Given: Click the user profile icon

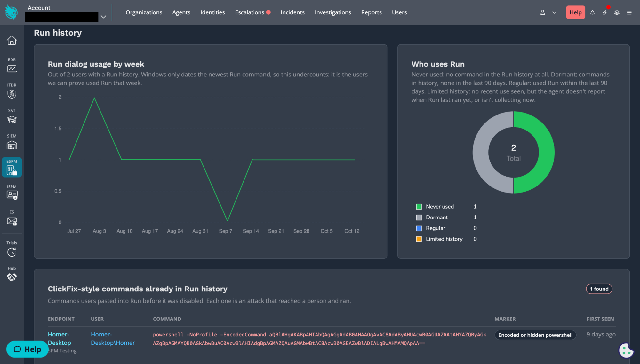Looking at the screenshot, I should (542, 12).
